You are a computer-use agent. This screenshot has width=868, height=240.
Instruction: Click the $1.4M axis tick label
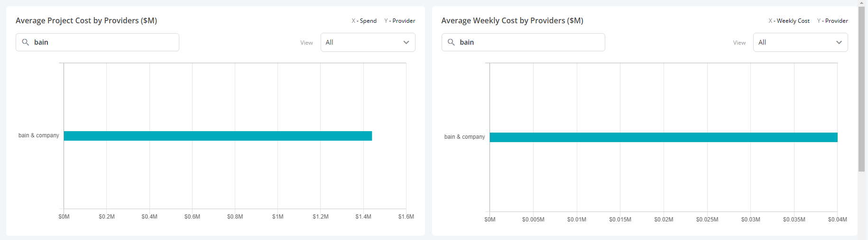coord(363,217)
